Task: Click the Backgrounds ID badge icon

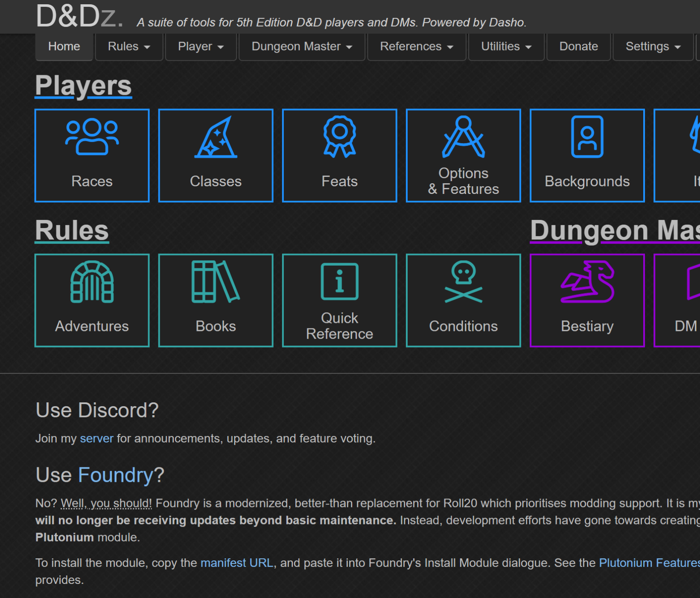Action: [x=587, y=137]
